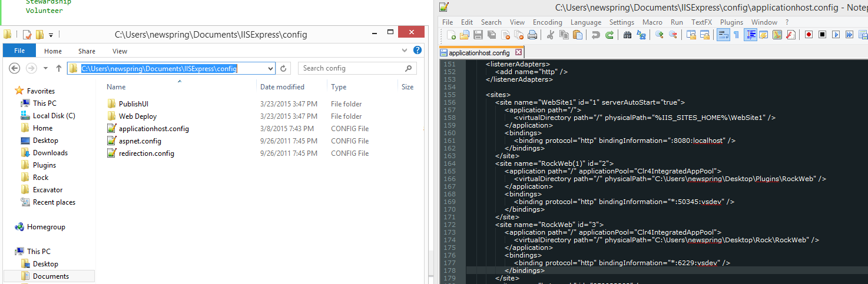
Task: Click the Refresh button beside address bar
Action: (283, 69)
